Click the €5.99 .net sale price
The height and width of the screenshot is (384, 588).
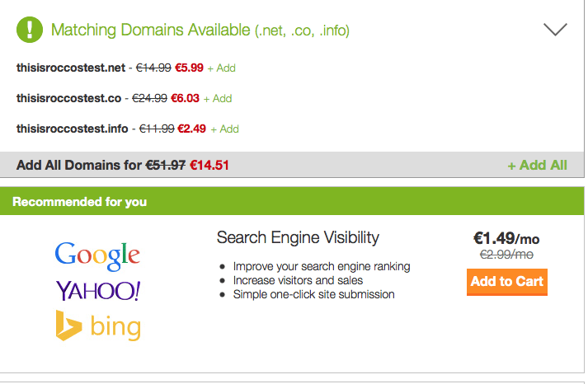coord(190,68)
